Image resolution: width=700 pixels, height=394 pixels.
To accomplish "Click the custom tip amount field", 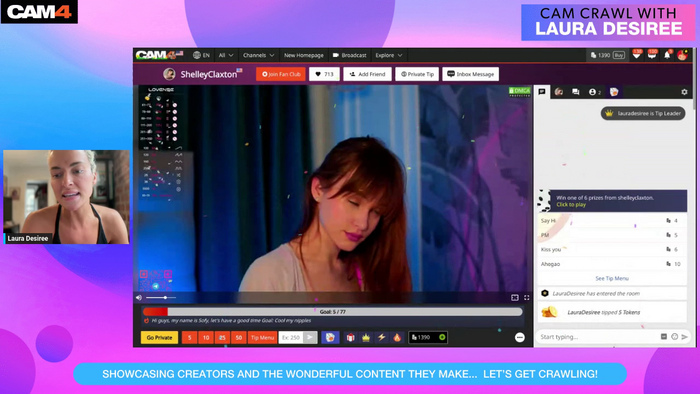I will (291, 337).
